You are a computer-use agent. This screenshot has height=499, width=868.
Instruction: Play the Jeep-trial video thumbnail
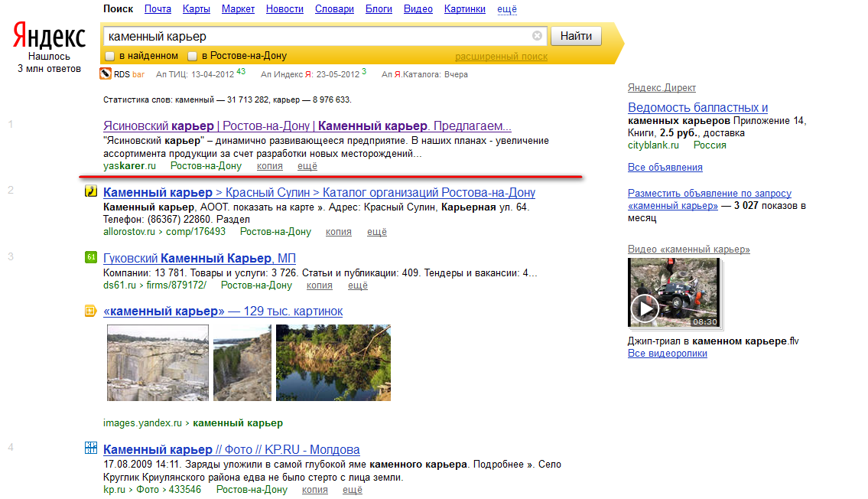675,292
